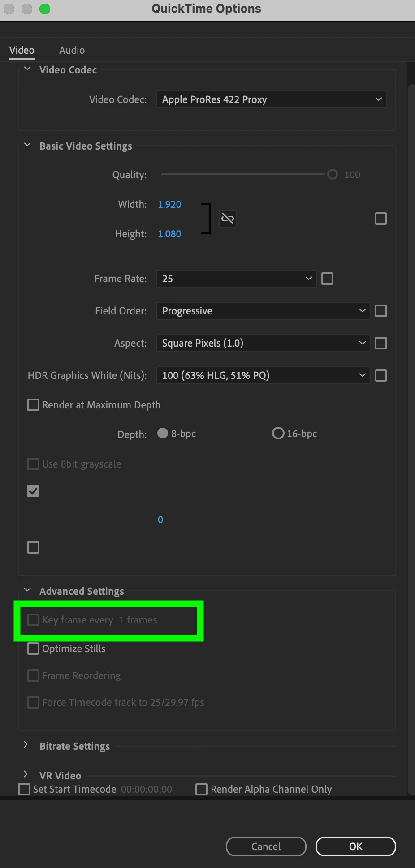Enable Render Alpha Channel Only
Viewport: 415px width, 868px height.
[x=202, y=789]
